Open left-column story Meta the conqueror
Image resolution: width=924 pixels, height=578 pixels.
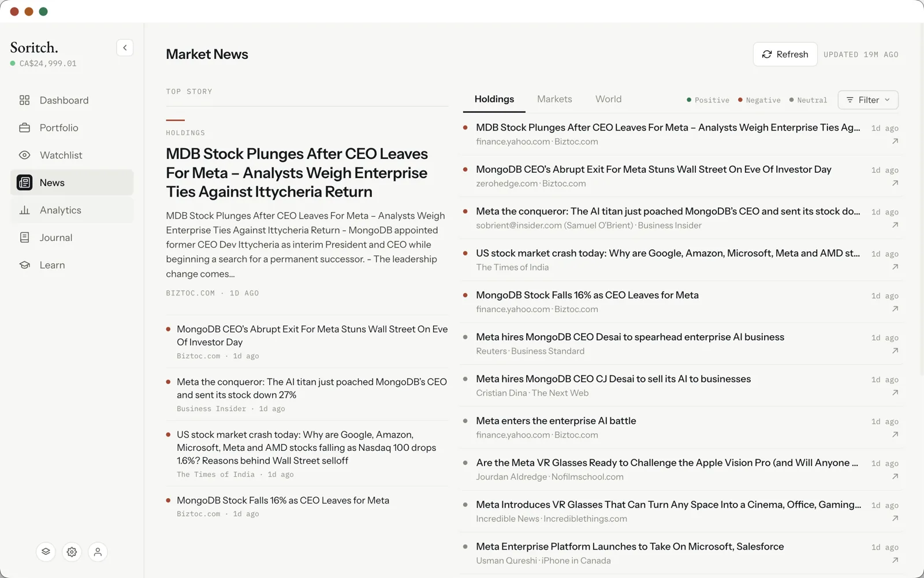312,388
